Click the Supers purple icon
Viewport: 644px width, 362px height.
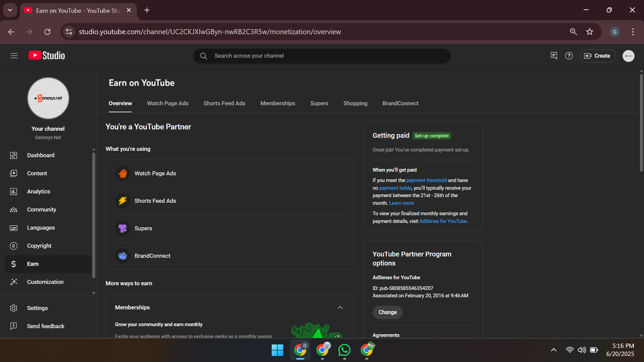(123, 228)
